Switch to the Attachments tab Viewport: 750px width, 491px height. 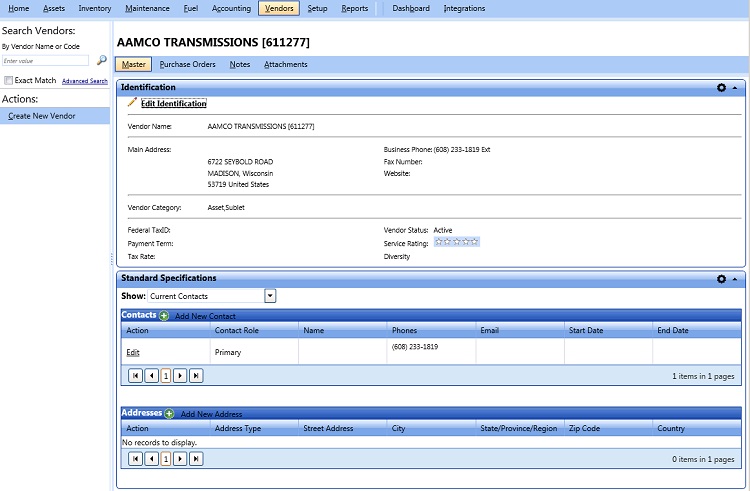pyautogui.click(x=286, y=64)
